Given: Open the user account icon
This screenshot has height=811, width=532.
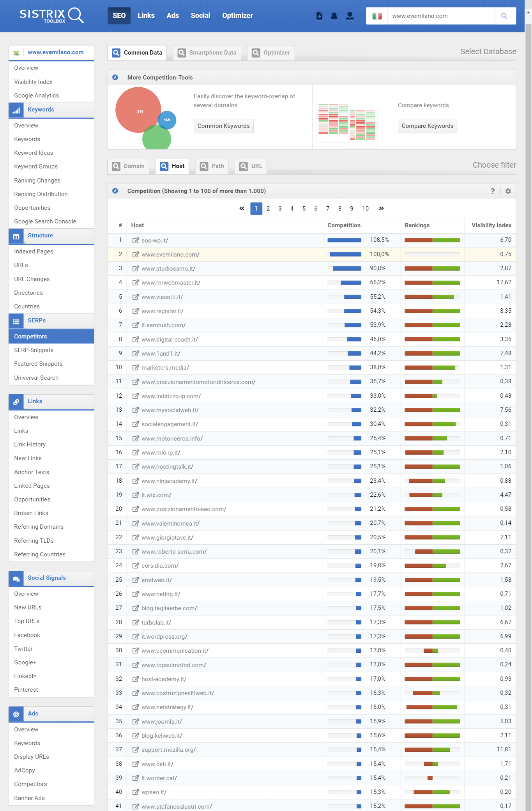Looking at the screenshot, I should click(x=350, y=16).
